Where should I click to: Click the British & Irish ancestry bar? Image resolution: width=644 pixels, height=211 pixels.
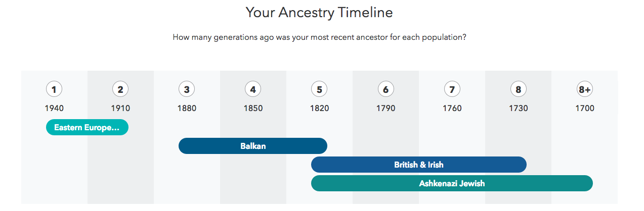pyautogui.click(x=419, y=165)
